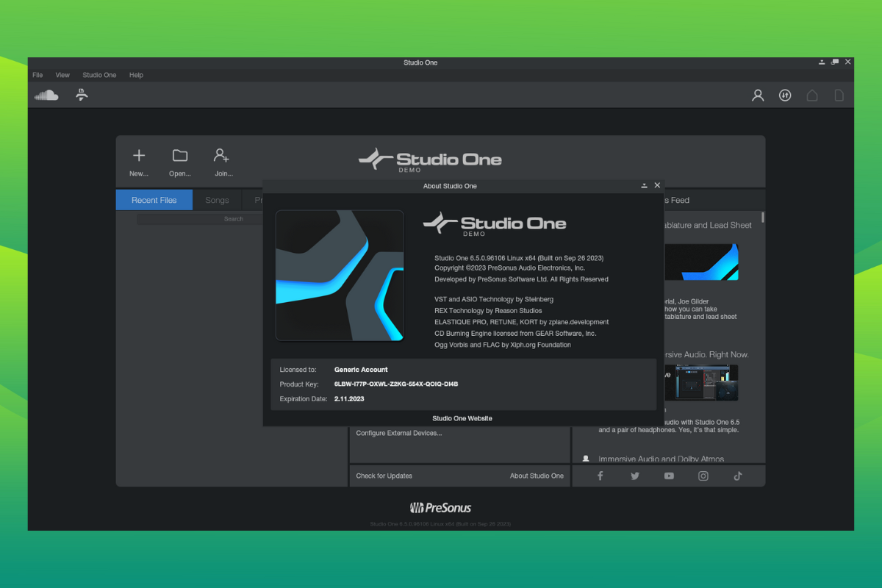Open the File menu
Viewport: 882px width, 588px height.
(37, 75)
